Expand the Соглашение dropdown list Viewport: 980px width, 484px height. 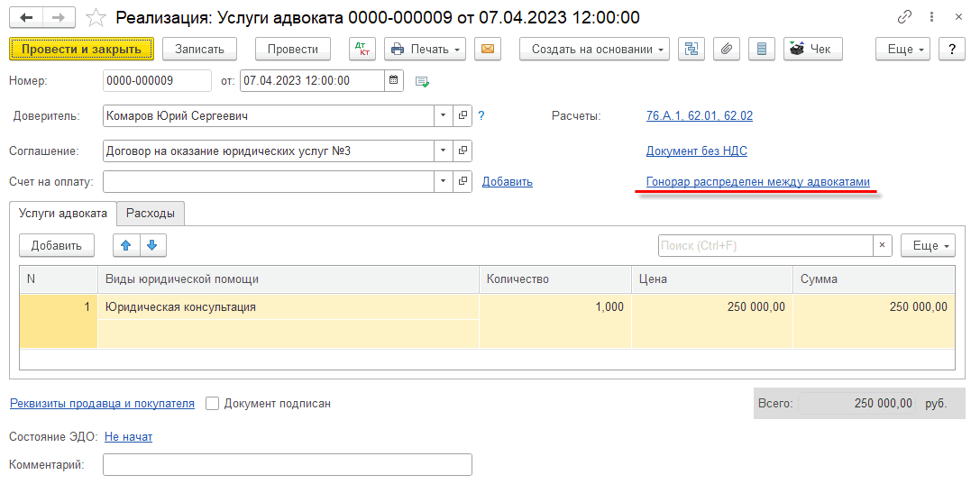click(x=442, y=151)
